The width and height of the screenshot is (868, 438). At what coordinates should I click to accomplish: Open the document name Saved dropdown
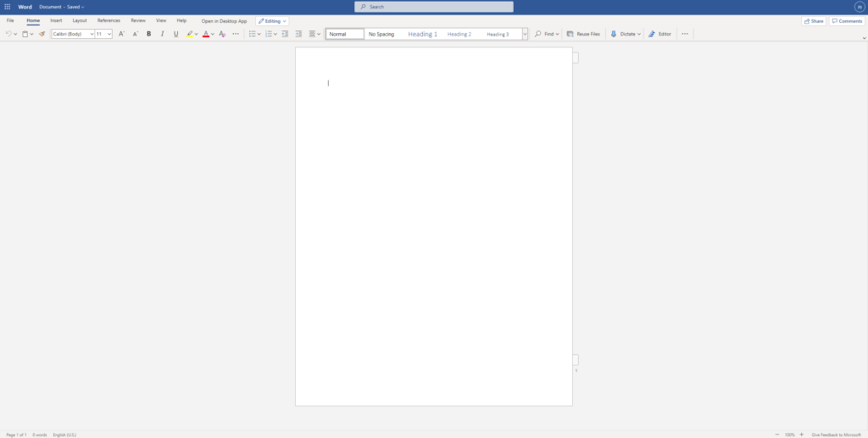pyautogui.click(x=61, y=7)
